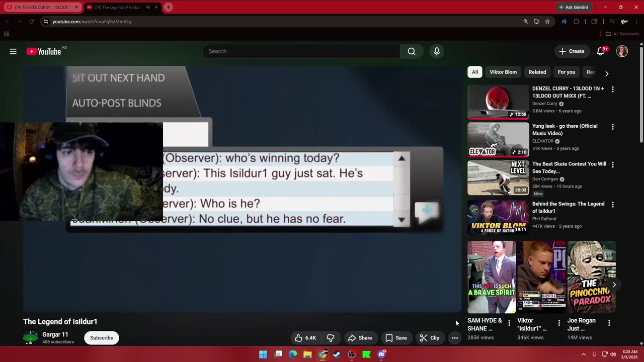Open Phil Galfond channel name

point(544,219)
